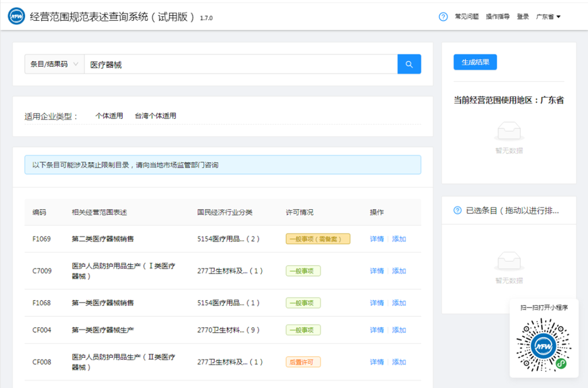Screen dimensions: 588x388
Task: Select the 个体适用 enterprise type filter
Action: [x=109, y=116]
